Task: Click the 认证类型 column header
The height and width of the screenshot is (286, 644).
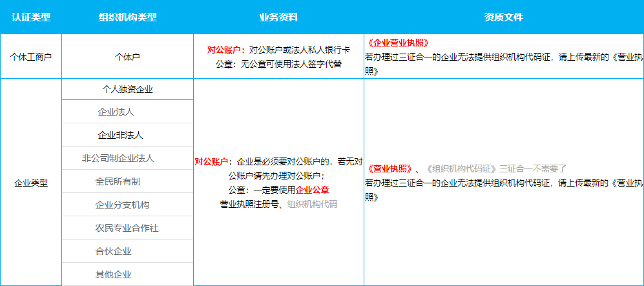Action: coord(31,17)
